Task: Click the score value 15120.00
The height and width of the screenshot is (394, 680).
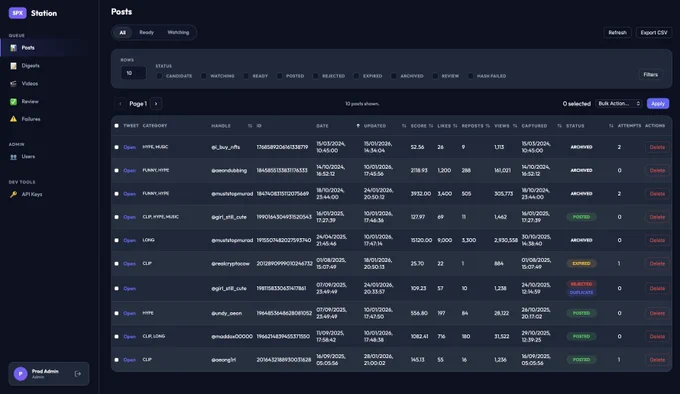Action: tap(421, 240)
